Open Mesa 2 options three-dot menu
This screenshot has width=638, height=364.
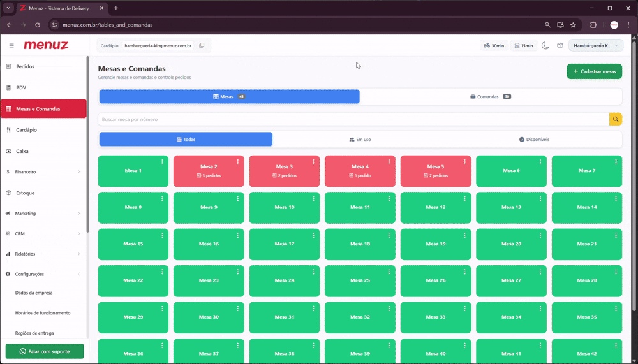237,162
